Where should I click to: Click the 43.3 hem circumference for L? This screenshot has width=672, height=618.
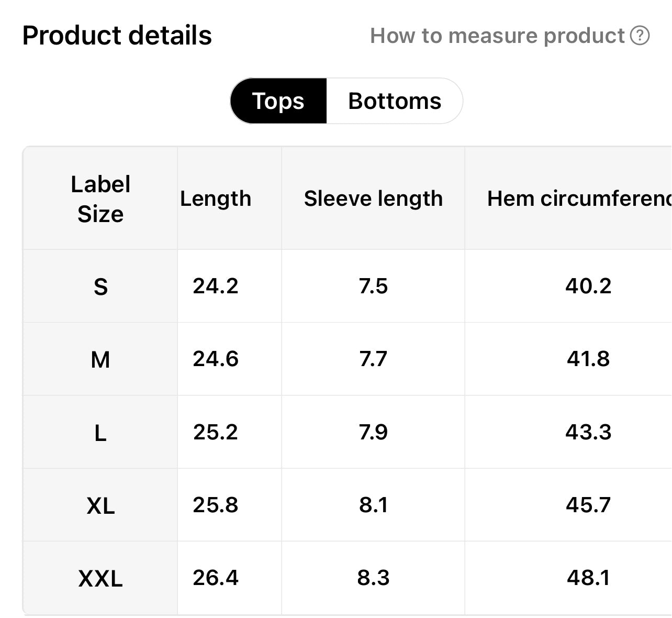588,432
